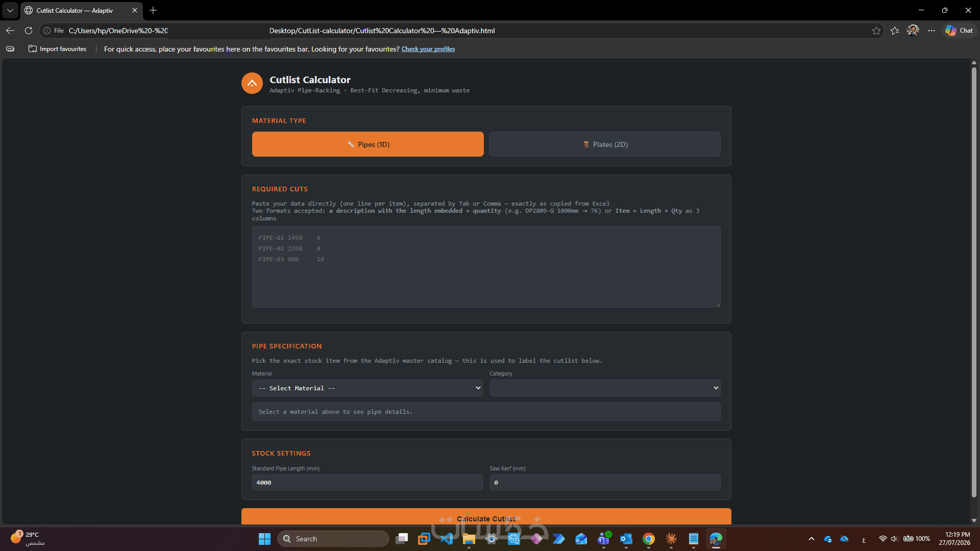The image size is (980, 551).
Task: Select the Pipes (1D) material type
Action: pyautogui.click(x=367, y=144)
